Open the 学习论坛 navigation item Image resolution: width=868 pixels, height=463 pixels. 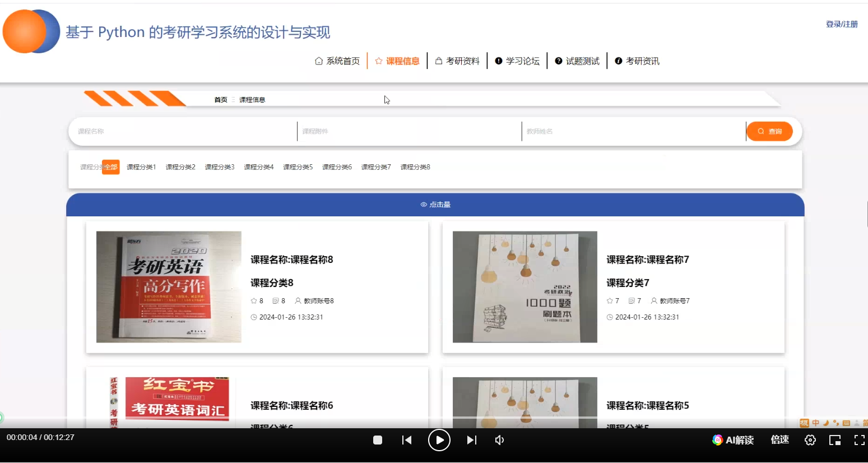[517, 61]
